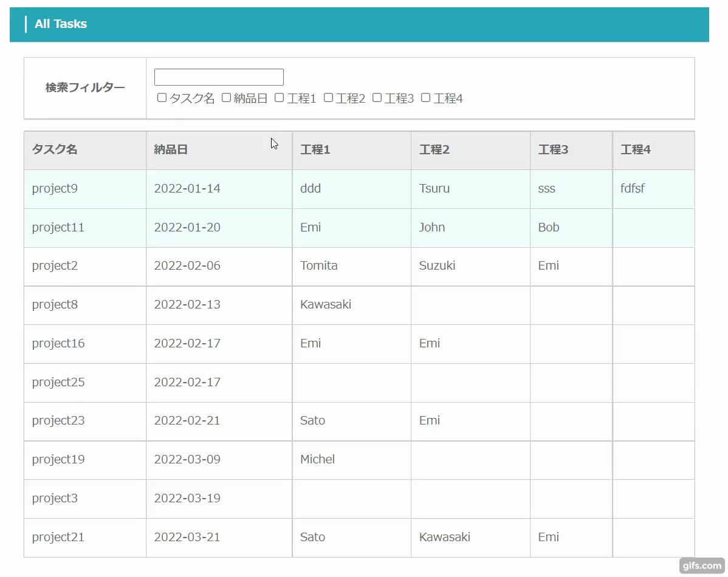Click the 検索フィルター label
The width and height of the screenshot is (728, 577).
point(85,87)
